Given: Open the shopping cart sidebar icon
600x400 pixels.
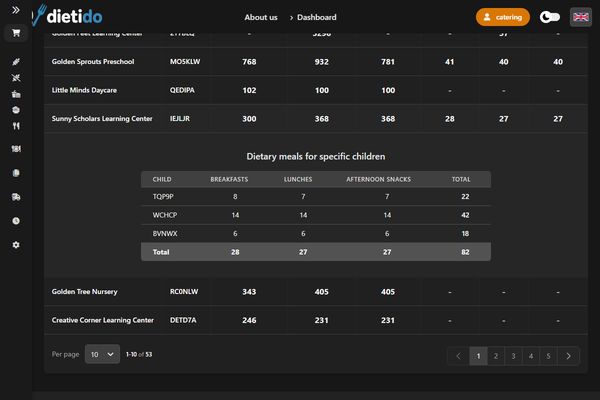Looking at the screenshot, I should click(x=15, y=33).
